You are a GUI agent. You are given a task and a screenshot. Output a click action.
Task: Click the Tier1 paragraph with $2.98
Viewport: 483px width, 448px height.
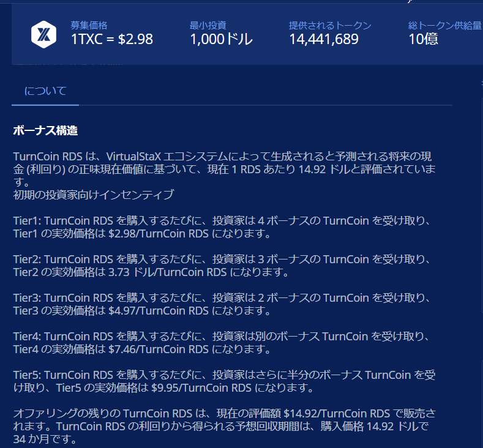[222, 227]
